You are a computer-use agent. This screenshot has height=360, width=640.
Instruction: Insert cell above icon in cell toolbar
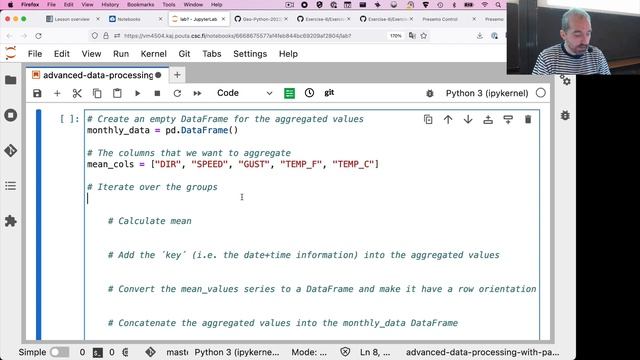pyautogui.click(x=488, y=119)
